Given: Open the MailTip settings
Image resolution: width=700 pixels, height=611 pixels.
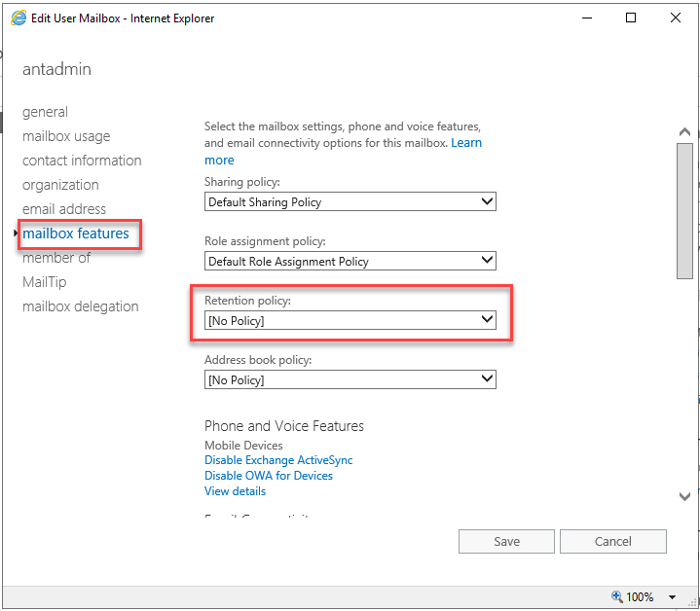Looking at the screenshot, I should pyautogui.click(x=45, y=282).
